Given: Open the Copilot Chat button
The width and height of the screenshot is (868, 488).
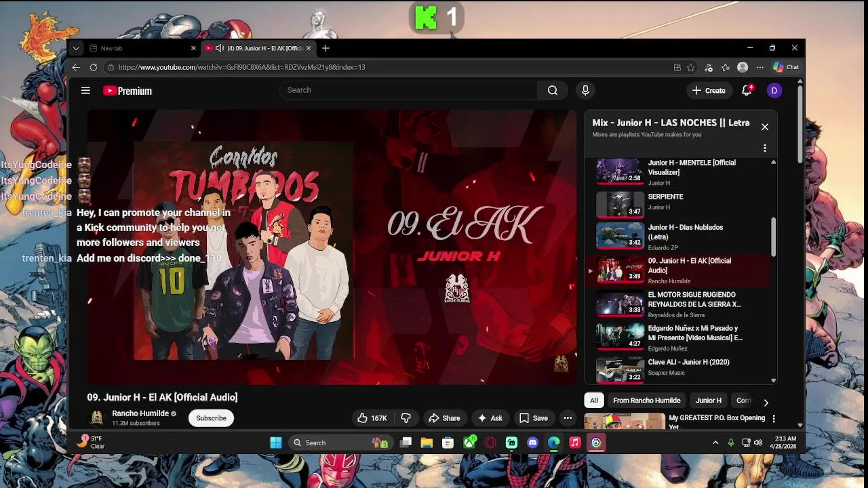Looking at the screenshot, I should tap(786, 67).
